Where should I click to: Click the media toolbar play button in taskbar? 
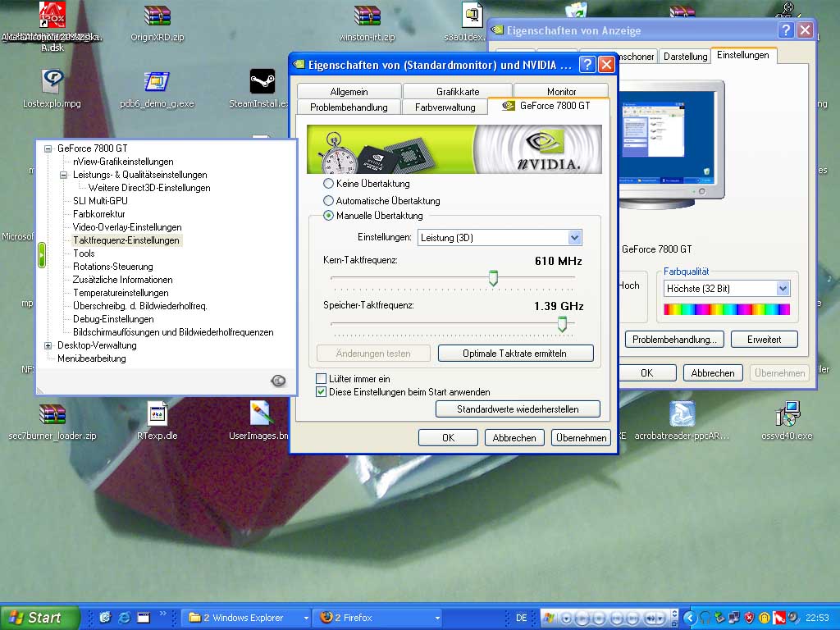point(583,619)
